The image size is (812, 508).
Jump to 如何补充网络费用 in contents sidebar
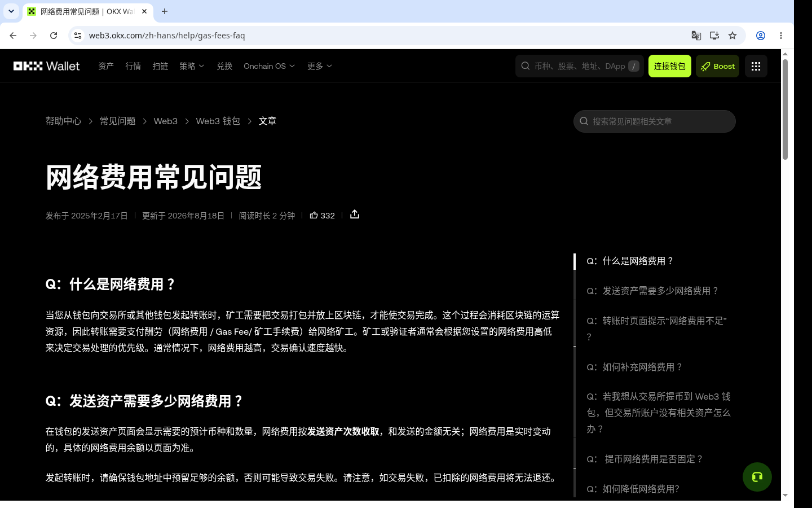[x=634, y=367]
